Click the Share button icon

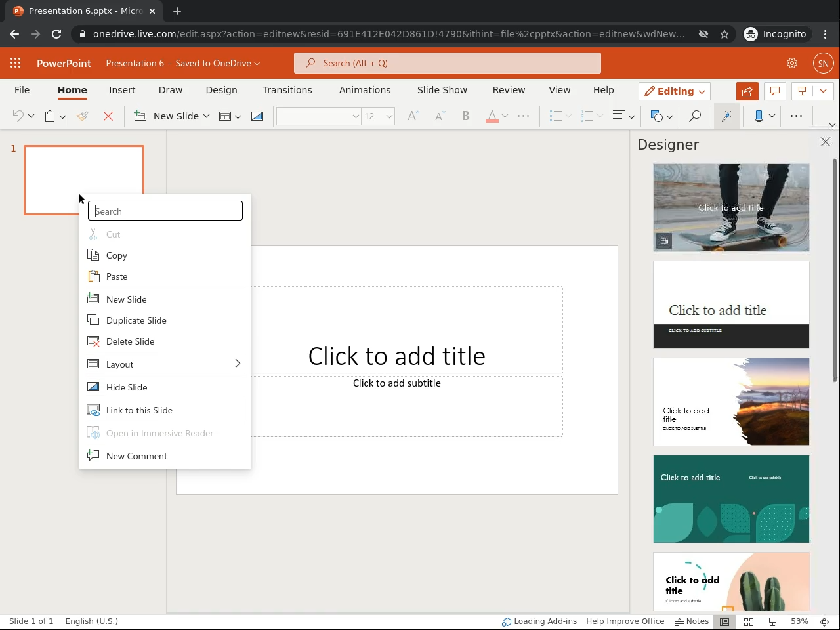[x=747, y=91]
